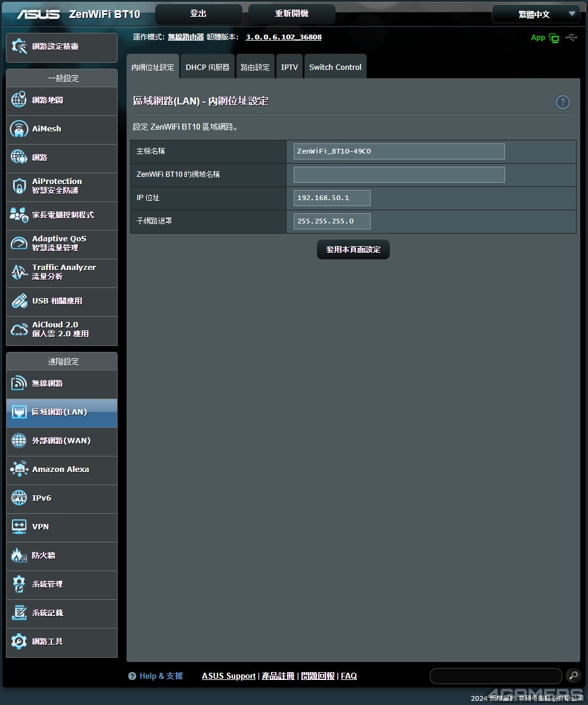The image size is (588, 705).
Task: Click the Amazon Alexa icon
Action: coord(19,469)
